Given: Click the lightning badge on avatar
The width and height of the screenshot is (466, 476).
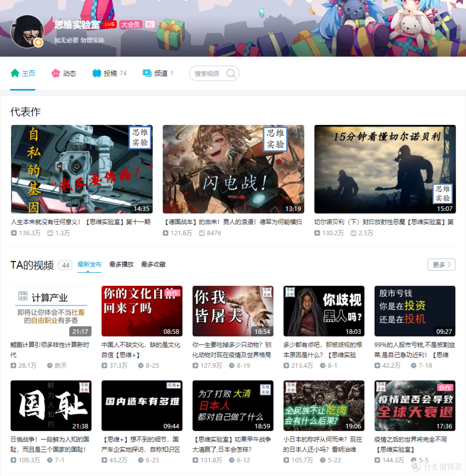Looking at the screenshot, I should click(38, 42).
